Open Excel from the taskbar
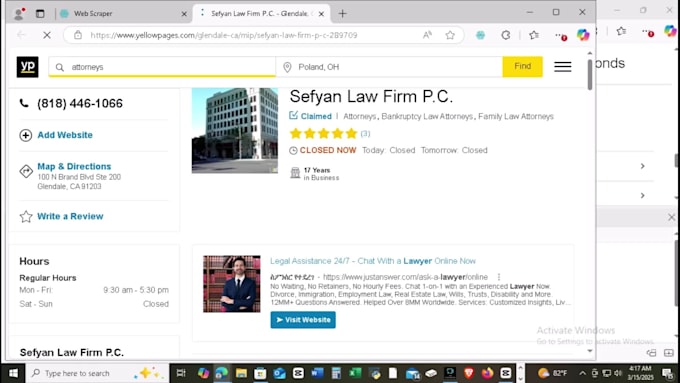The height and width of the screenshot is (383, 680). [356, 373]
